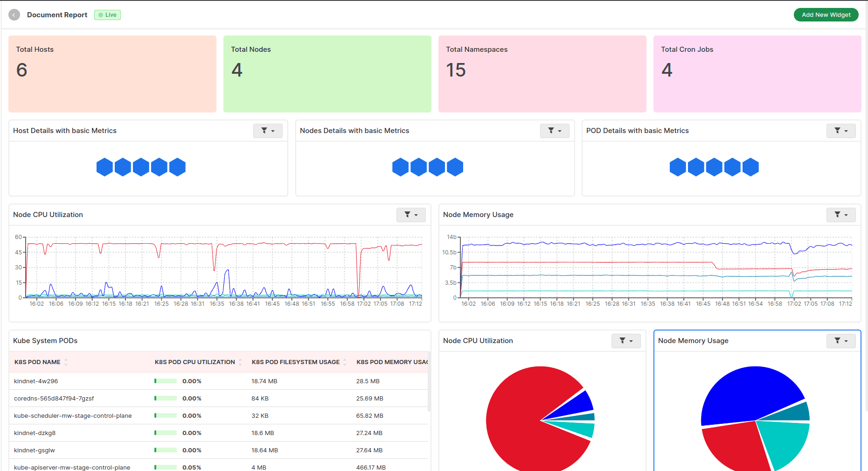The image size is (868, 471).
Task: Click the filter icon on the CPU pie chart
Action: pyautogui.click(x=622, y=341)
